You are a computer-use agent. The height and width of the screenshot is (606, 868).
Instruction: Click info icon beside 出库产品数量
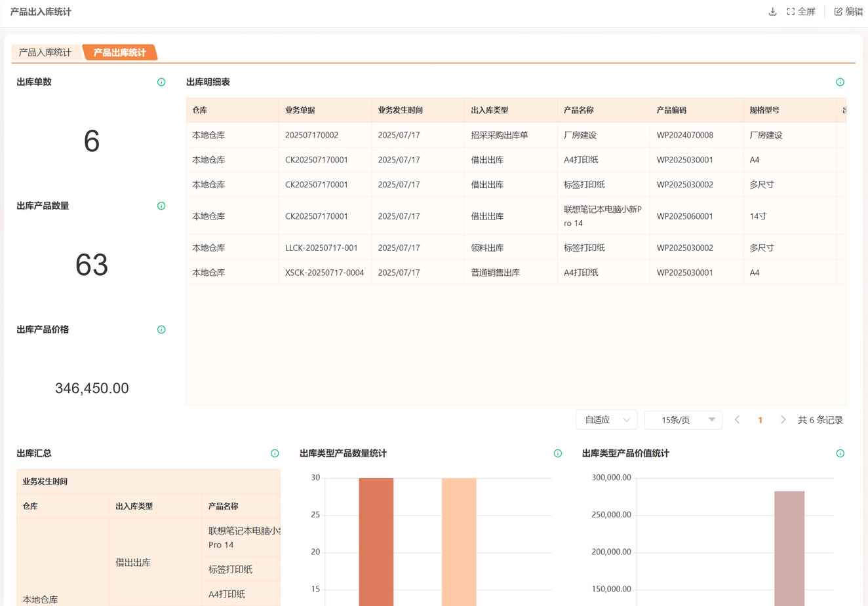[161, 206]
